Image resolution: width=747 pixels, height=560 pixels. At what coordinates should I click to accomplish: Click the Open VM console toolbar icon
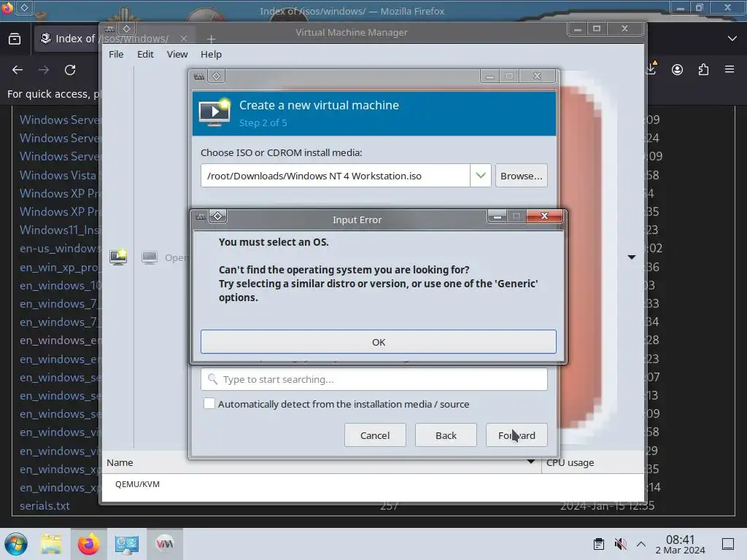[150, 257]
